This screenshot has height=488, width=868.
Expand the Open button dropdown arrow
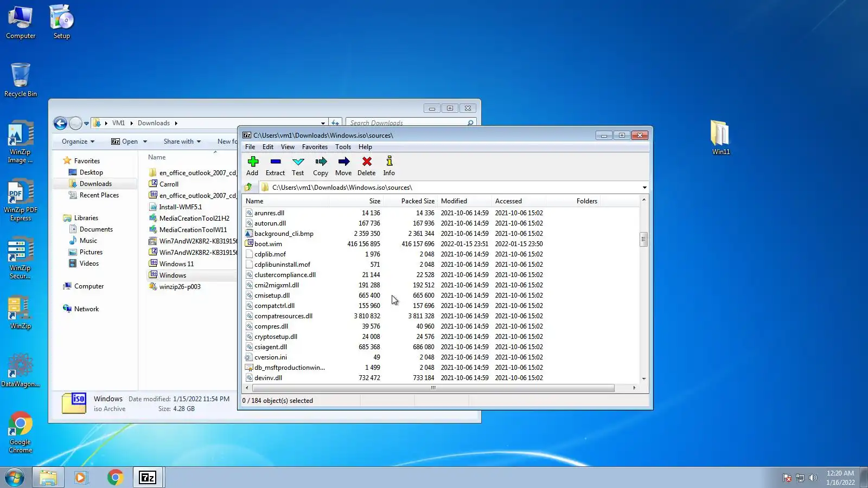point(145,142)
